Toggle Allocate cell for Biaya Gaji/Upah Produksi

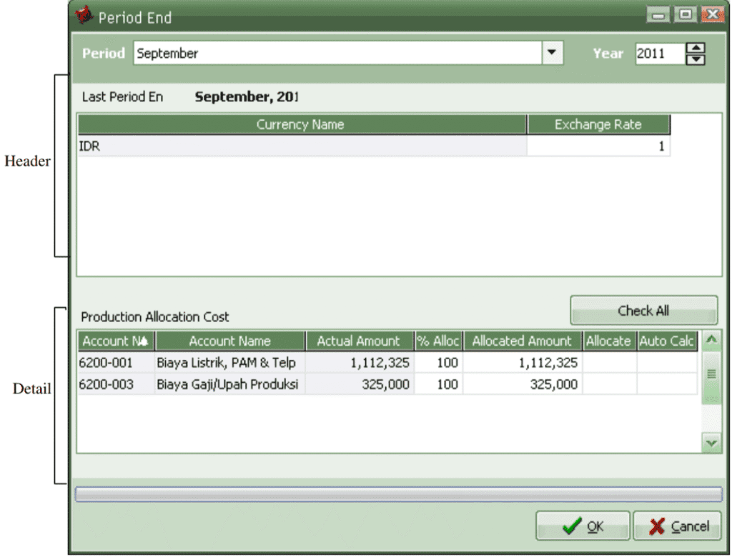609,384
